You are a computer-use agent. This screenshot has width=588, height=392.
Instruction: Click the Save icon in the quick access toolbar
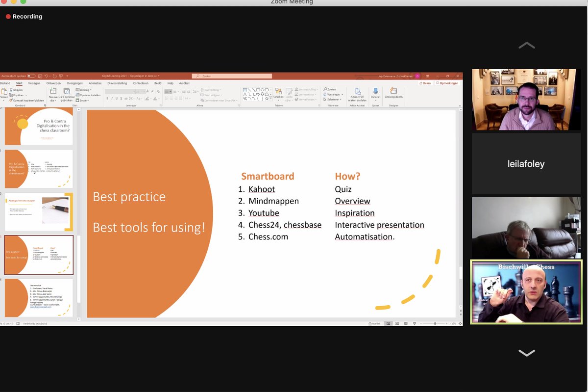click(x=40, y=76)
